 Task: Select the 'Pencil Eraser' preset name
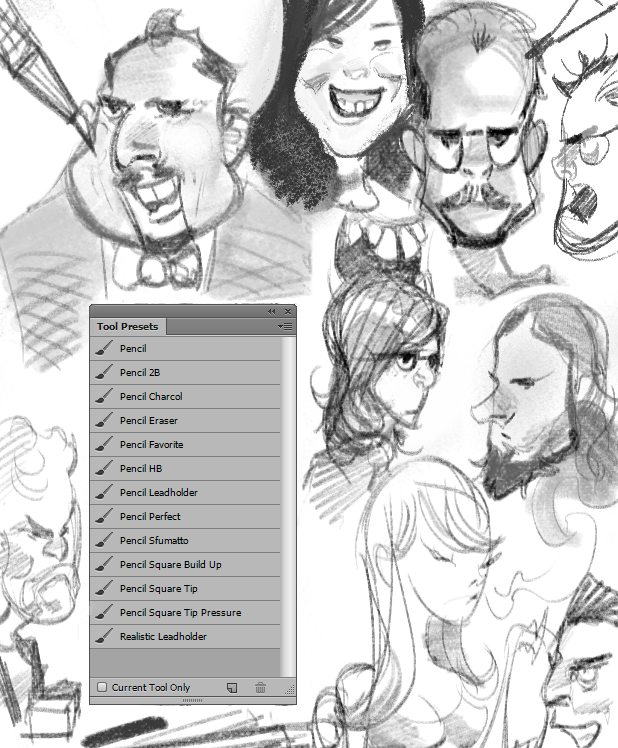tap(149, 421)
